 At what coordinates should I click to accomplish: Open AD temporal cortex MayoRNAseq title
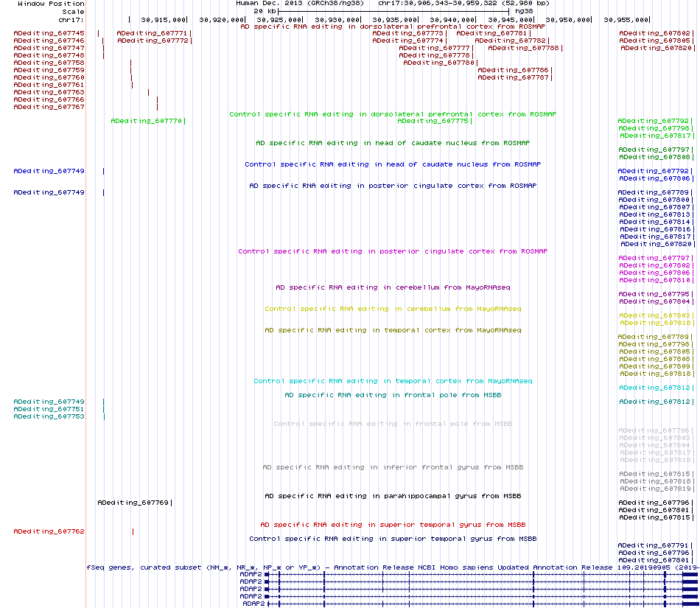point(393,330)
